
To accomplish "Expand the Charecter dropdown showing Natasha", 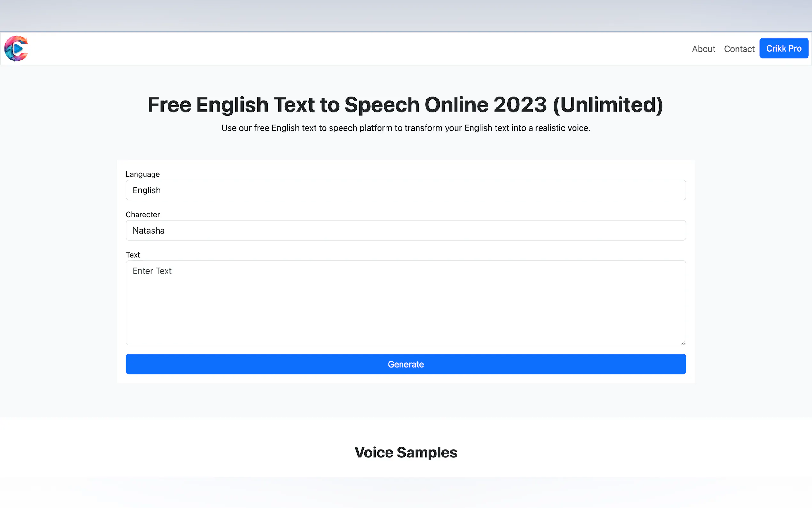I will pos(405,230).
